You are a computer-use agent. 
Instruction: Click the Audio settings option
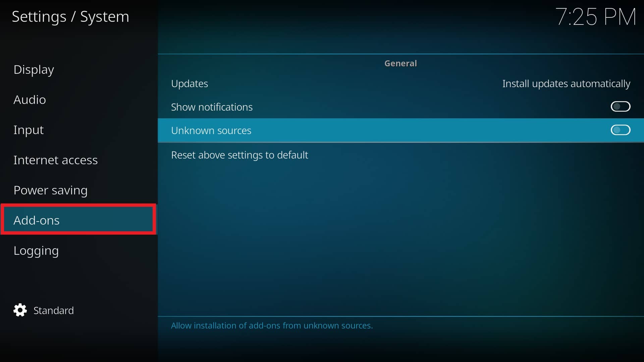click(x=30, y=100)
